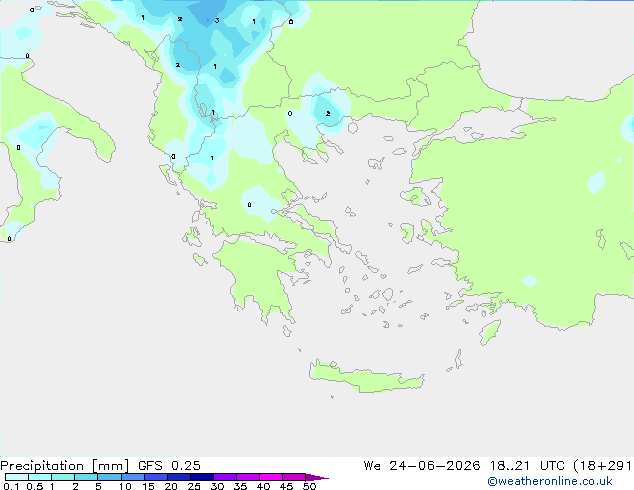This screenshot has width=634, height=490.
Task: Pick the 25–30 mm navy legend swatch
Action: point(201,477)
